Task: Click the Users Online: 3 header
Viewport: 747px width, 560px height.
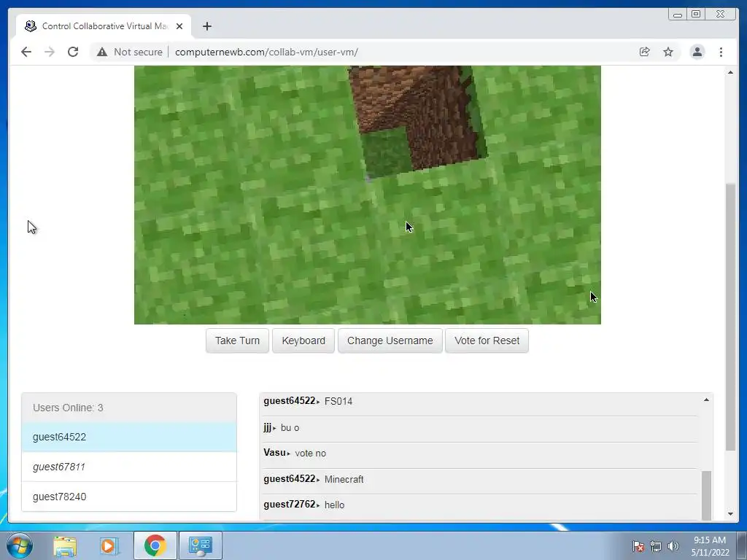Action: pyautogui.click(x=129, y=408)
